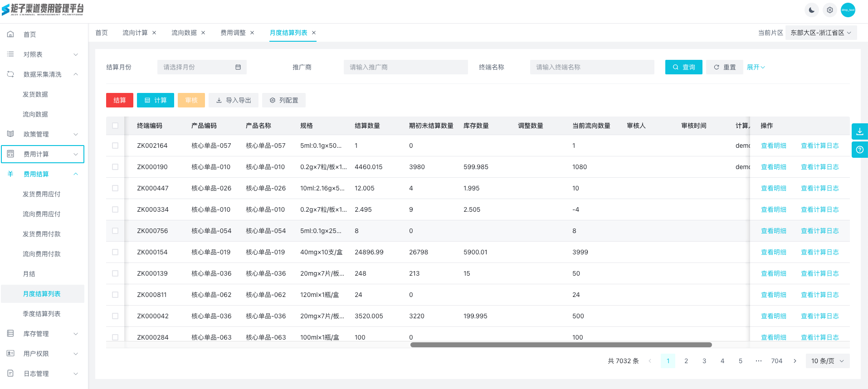Tick the checkbox for ZK000154

pos(115,252)
